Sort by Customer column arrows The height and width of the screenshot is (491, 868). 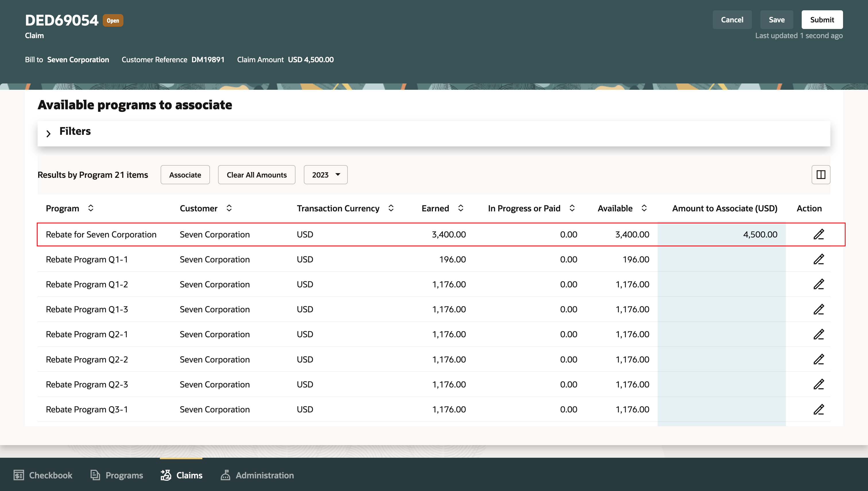click(229, 208)
